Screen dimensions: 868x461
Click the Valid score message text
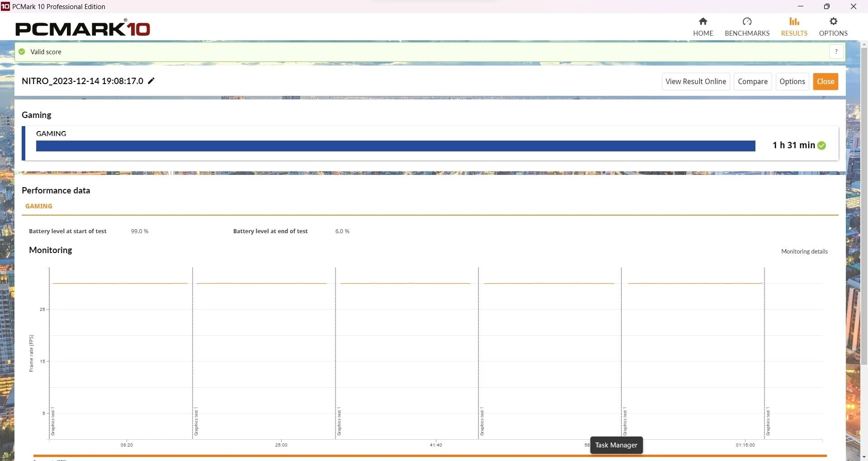[x=46, y=52]
